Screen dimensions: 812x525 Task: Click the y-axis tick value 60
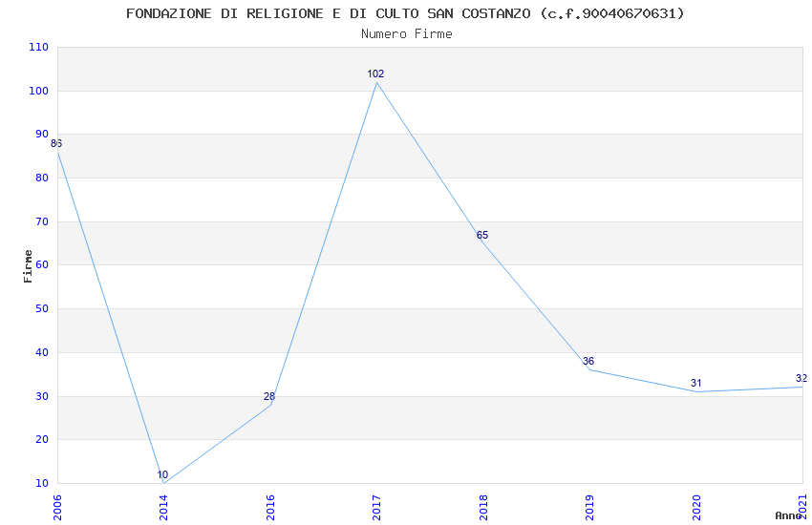(x=41, y=264)
